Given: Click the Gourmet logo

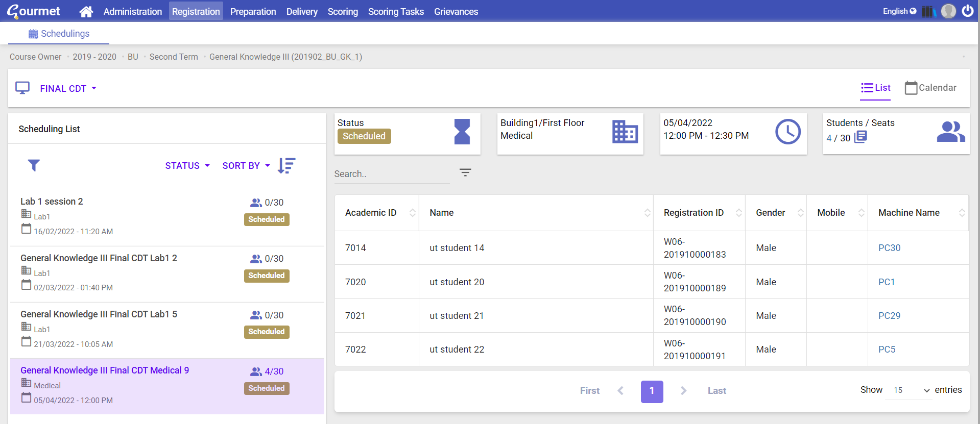Looking at the screenshot, I should tap(33, 11).
